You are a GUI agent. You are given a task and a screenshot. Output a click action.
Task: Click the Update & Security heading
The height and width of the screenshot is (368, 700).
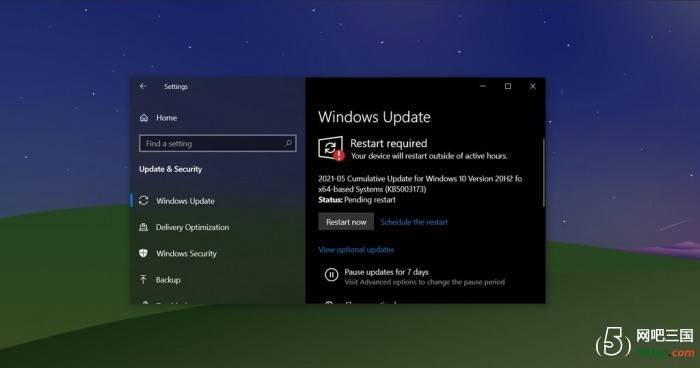[x=170, y=169]
